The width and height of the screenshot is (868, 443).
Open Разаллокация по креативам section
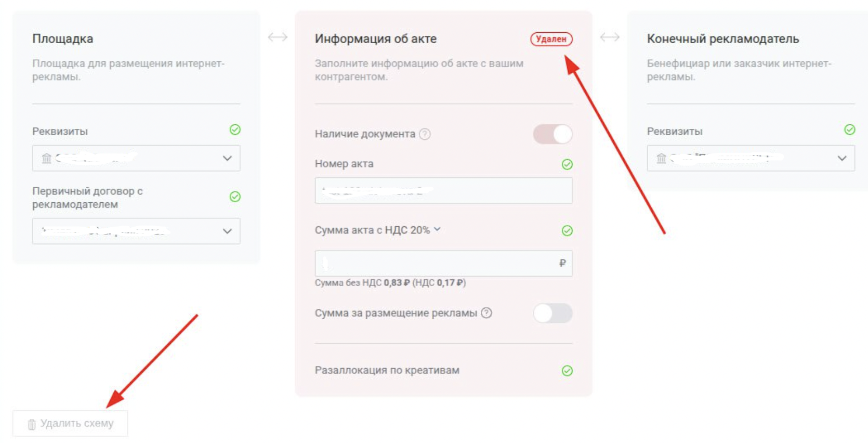click(x=387, y=370)
